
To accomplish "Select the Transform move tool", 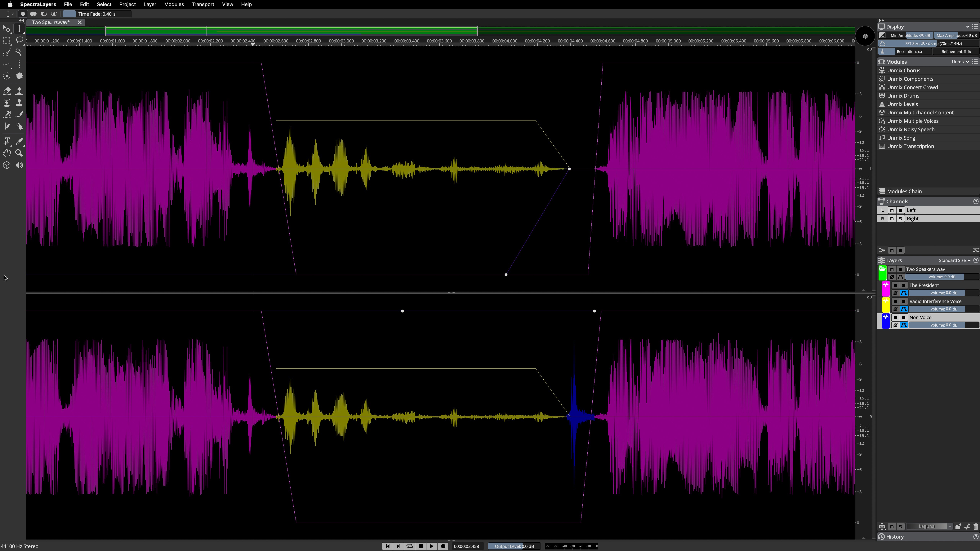I will click(x=7, y=29).
